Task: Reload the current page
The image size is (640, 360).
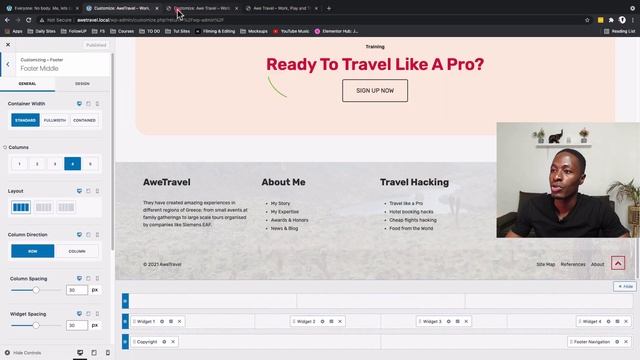Action: (x=29, y=20)
